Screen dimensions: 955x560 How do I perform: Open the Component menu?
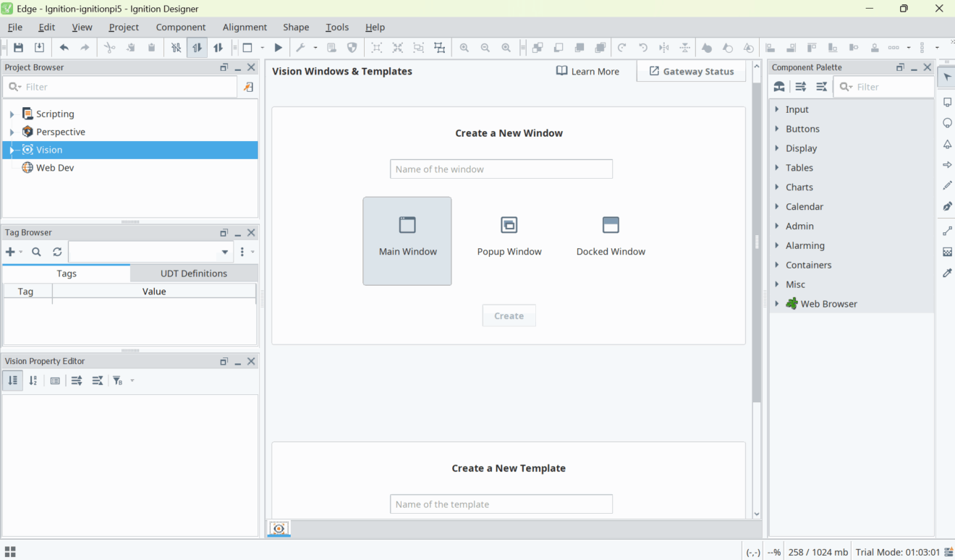(180, 27)
